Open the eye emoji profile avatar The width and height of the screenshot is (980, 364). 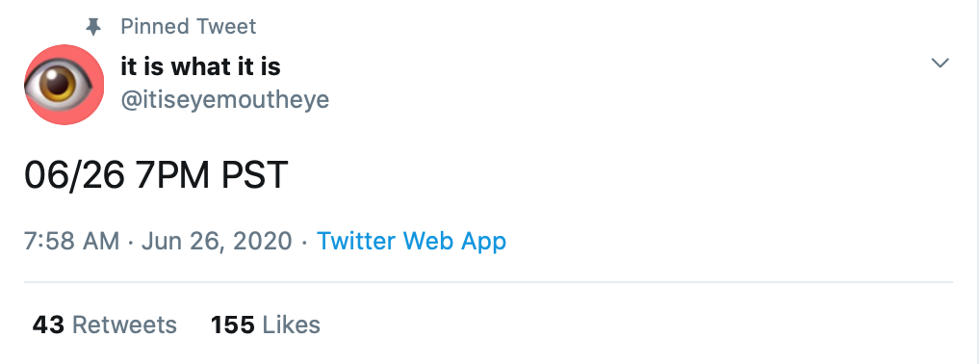pyautogui.click(x=64, y=85)
